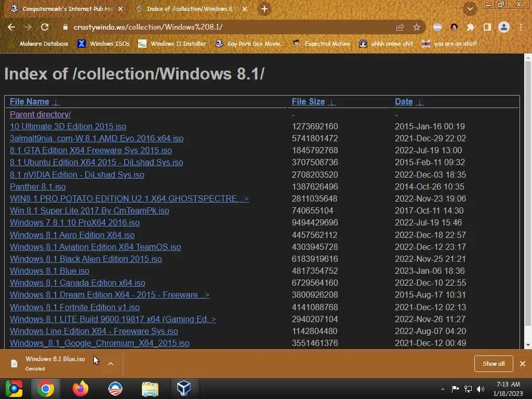Viewport: 532px width, 399px height.
Task: Show hidden tray icons arrow
Action: pos(443,389)
